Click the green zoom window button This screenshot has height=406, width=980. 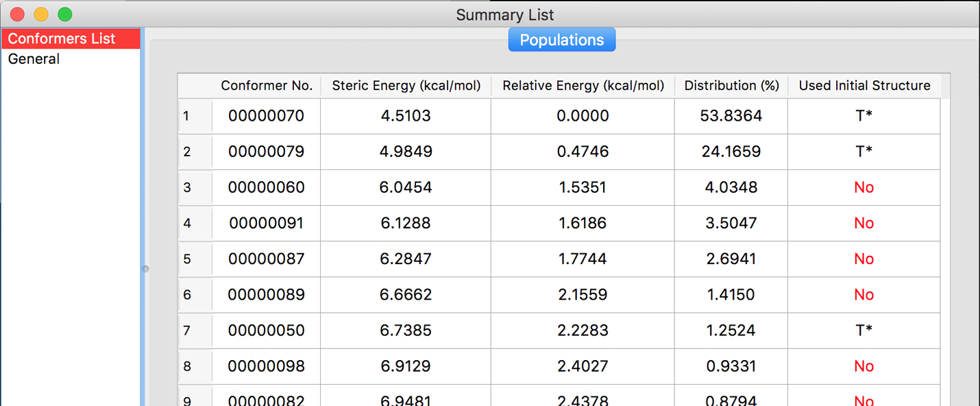click(x=64, y=14)
